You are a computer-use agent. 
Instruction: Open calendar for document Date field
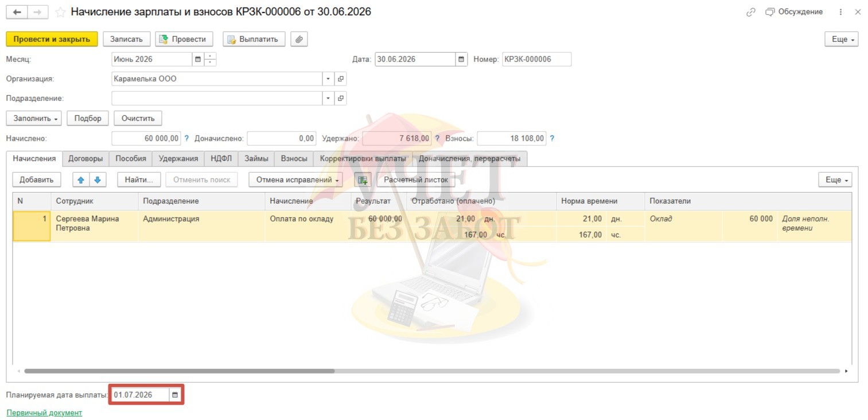point(461,59)
